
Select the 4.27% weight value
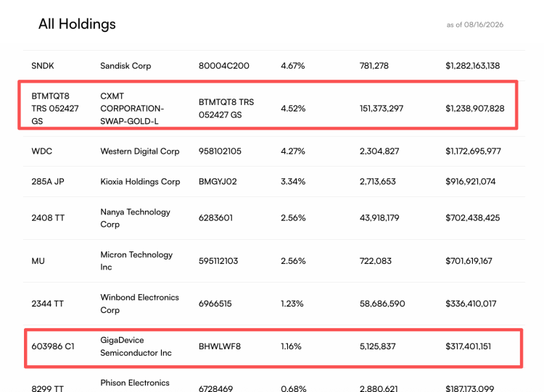point(293,151)
